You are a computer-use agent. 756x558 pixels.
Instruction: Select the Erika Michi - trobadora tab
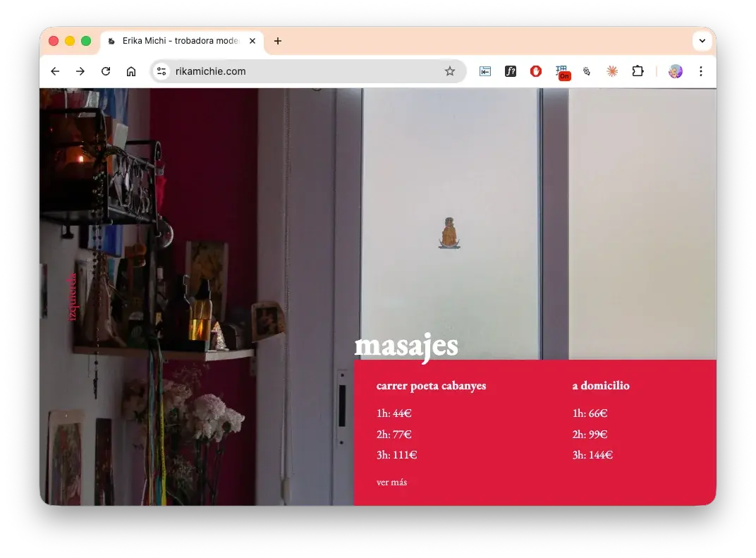tap(181, 41)
